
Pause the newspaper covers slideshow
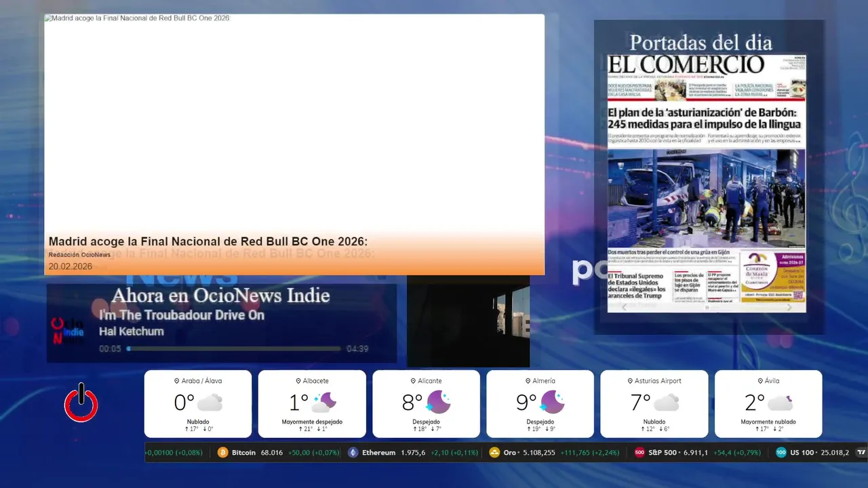707,308
